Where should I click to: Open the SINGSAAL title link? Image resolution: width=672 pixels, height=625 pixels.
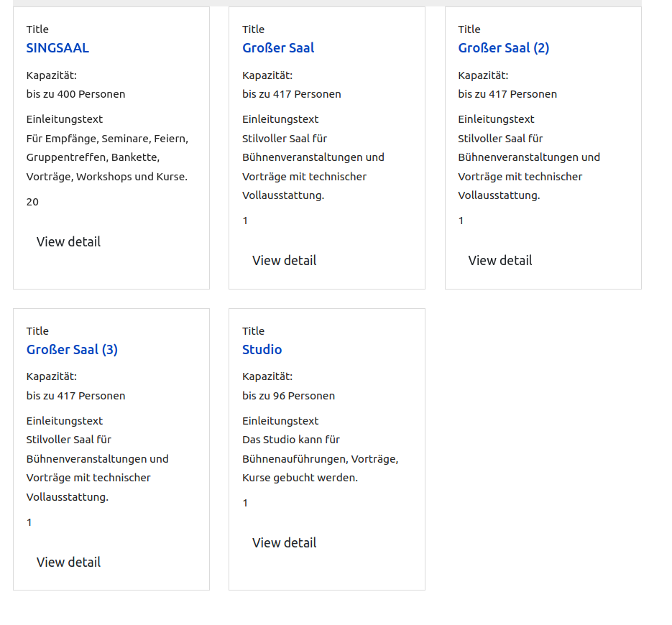pos(57,48)
